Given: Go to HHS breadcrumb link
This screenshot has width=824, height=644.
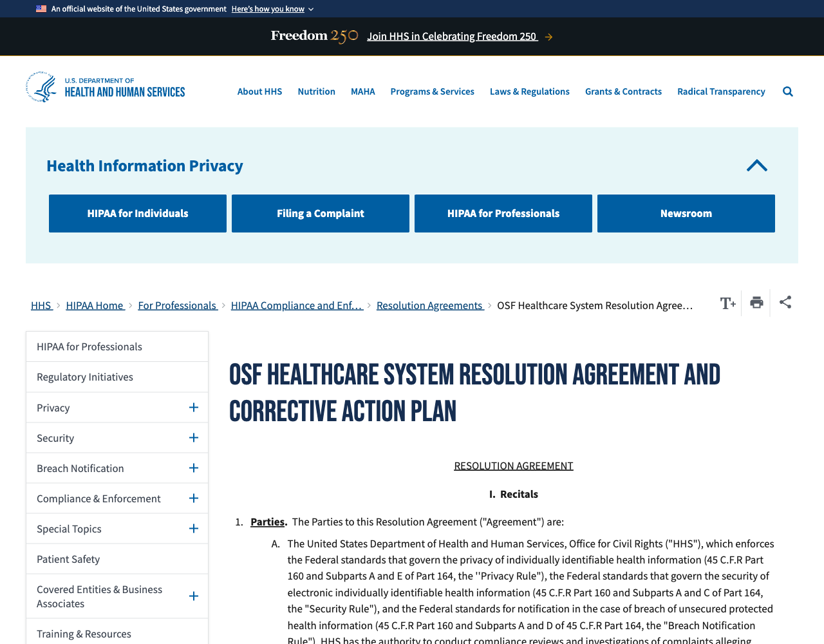Looking at the screenshot, I should (x=41, y=305).
